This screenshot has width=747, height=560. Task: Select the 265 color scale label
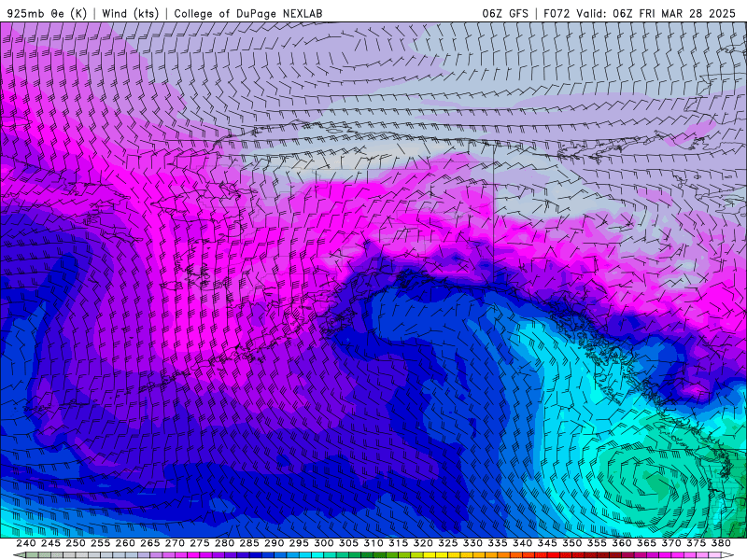[150, 543]
